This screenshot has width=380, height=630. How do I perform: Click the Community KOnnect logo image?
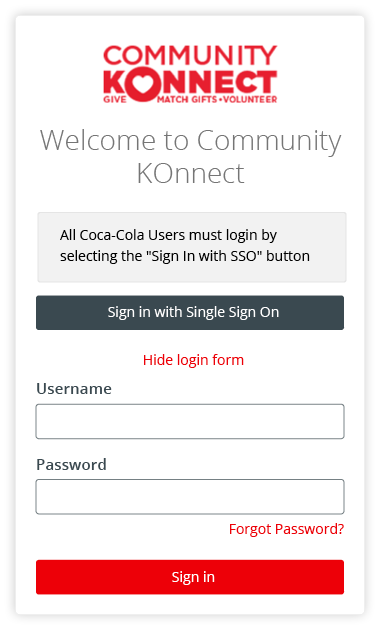pyautogui.click(x=190, y=74)
